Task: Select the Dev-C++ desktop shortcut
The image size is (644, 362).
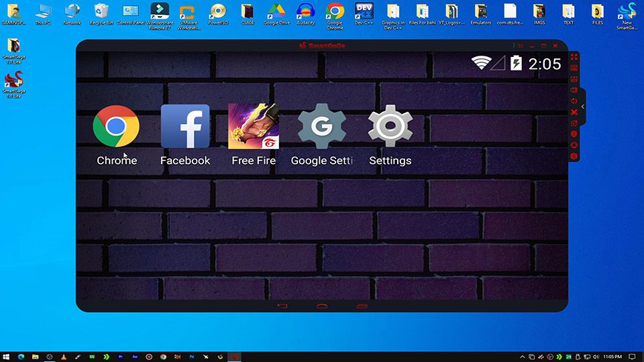Action: (x=364, y=14)
